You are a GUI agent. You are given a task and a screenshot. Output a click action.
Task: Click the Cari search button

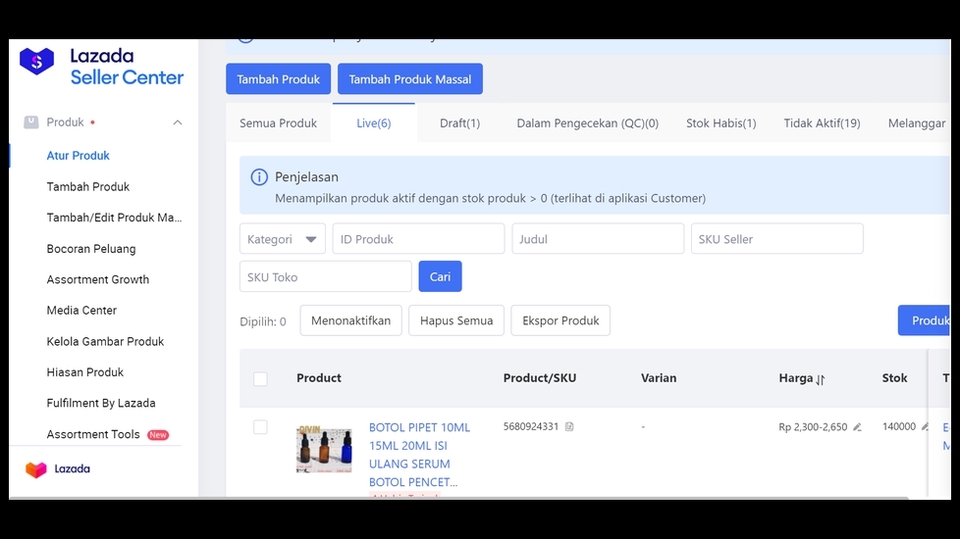[x=440, y=277]
